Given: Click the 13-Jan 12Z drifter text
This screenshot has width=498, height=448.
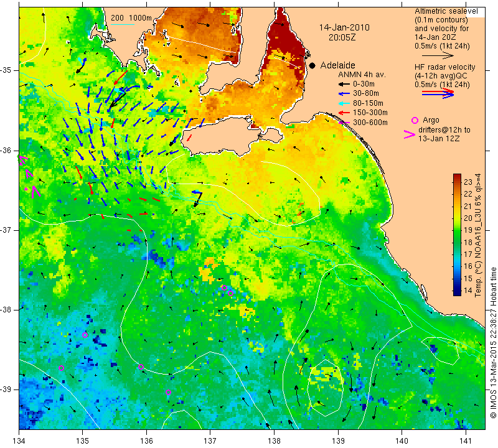Looking at the screenshot, I should [x=439, y=139].
